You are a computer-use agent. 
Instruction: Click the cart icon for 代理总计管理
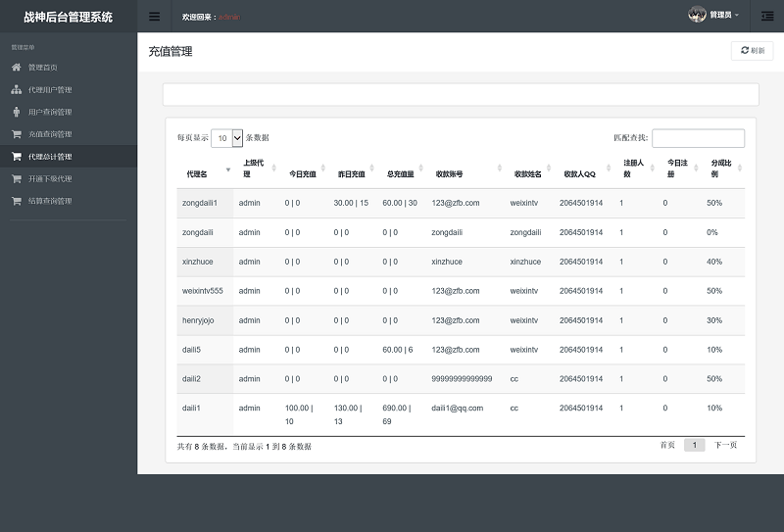point(16,157)
